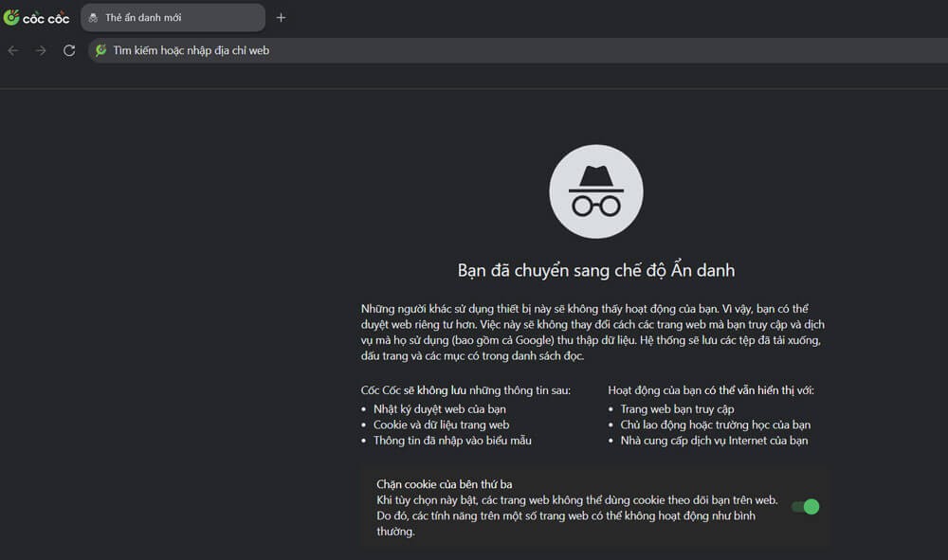Click the Cốc Cốc search icon in address bar
The image size is (948, 560).
100,50
